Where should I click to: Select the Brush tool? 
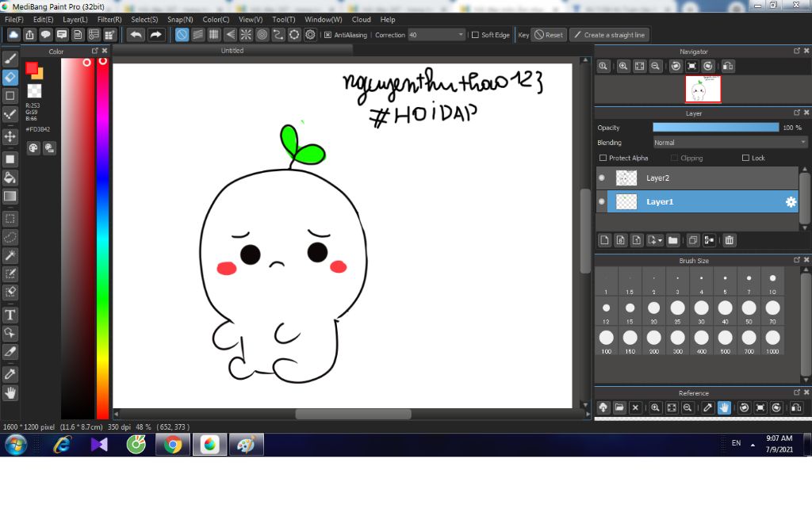[10, 59]
